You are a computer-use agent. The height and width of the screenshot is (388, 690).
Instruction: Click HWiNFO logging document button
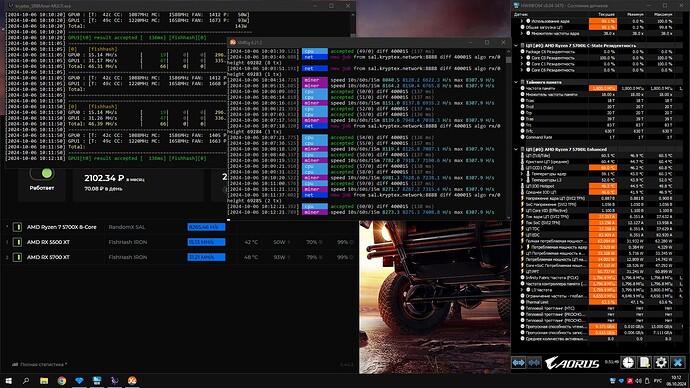(x=644, y=362)
